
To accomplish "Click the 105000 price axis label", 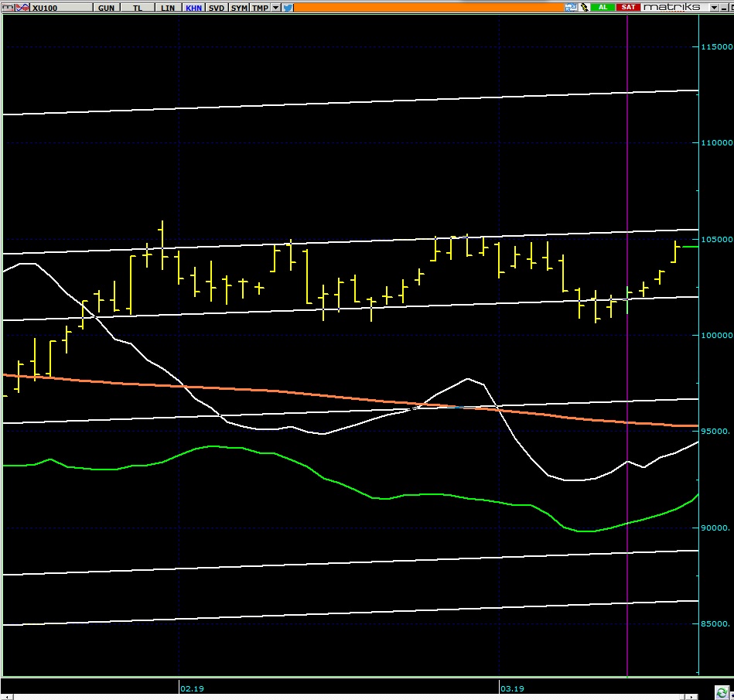I will point(717,239).
